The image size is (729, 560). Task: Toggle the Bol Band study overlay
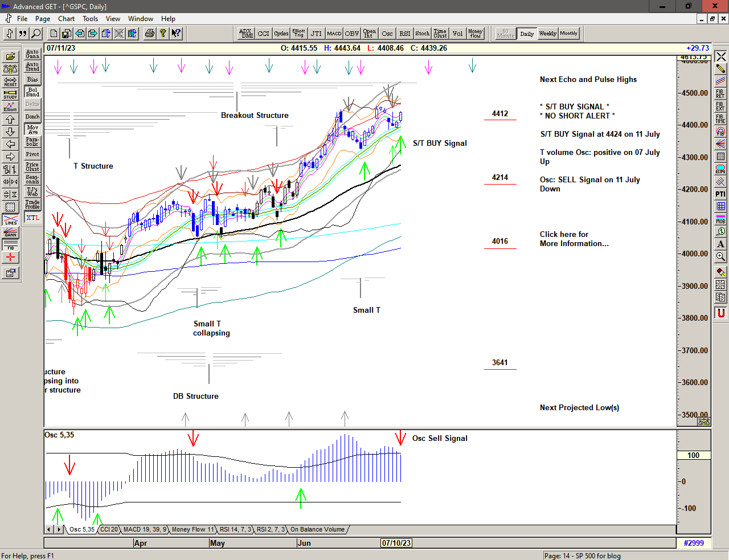[32, 92]
